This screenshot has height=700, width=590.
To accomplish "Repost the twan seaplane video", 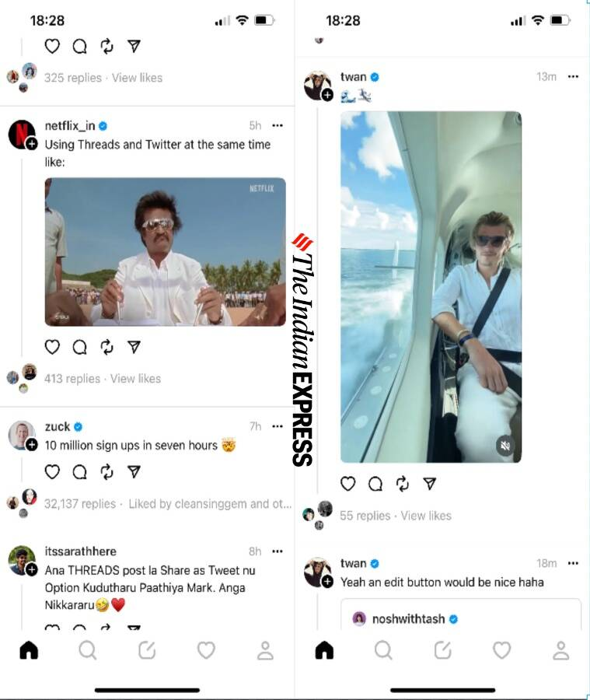I will click(402, 484).
